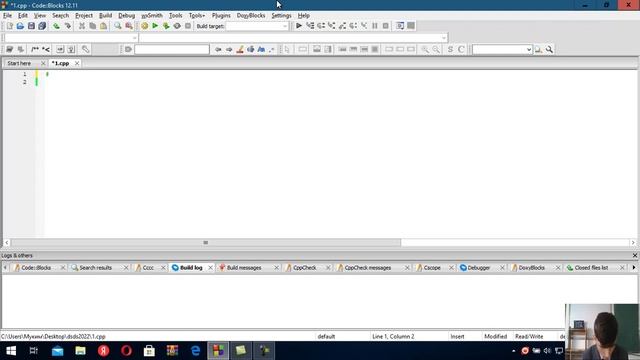Click the Rebuild icon

point(177,26)
